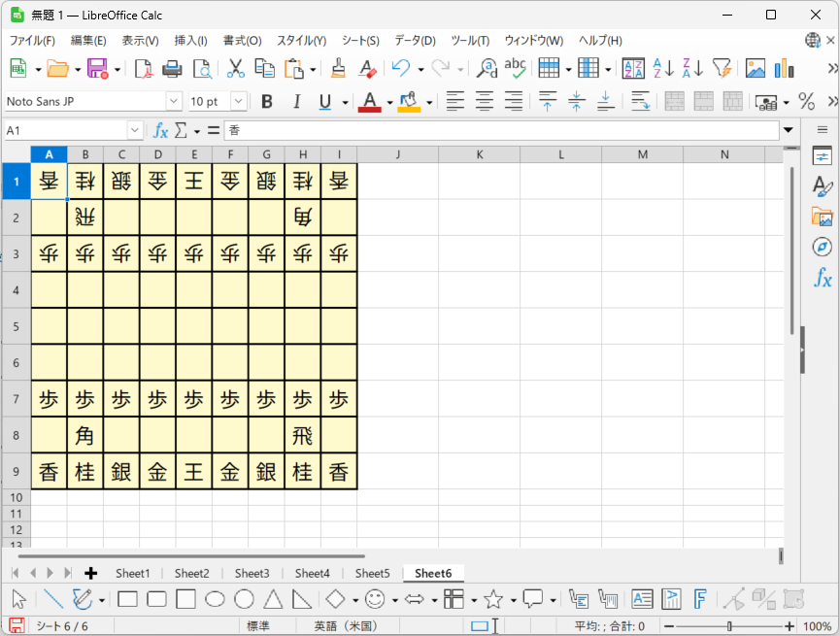Click the Insert Chart icon
The image size is (840, 636).
coord(782,68)
